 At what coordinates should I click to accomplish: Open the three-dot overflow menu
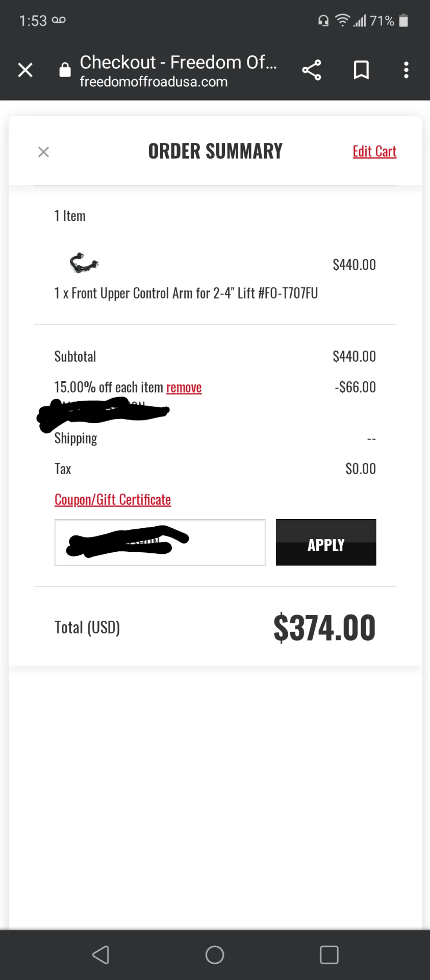pyautogui.click(x=406, y=70)
